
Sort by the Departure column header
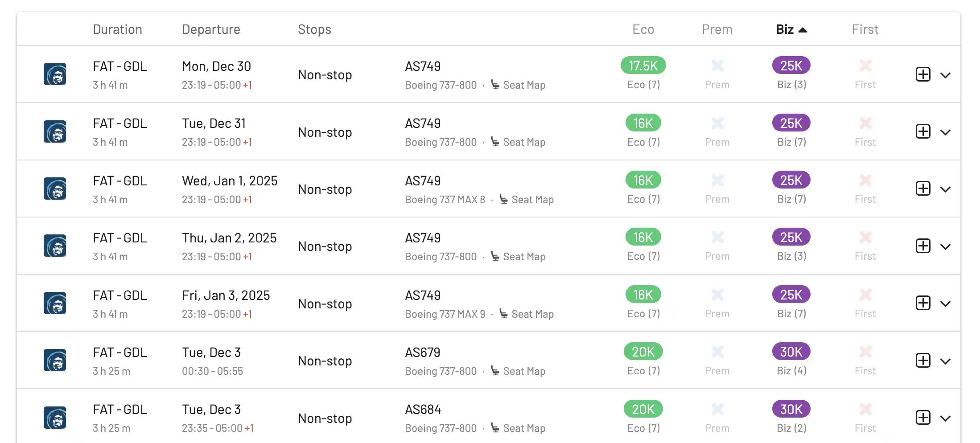click(x=211, y=29)
